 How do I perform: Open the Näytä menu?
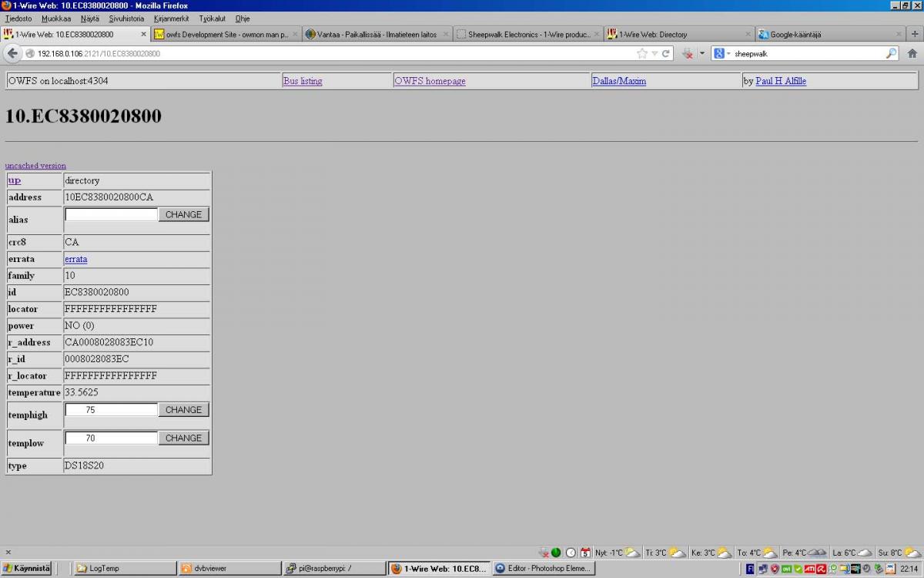(x=90, y=18)
